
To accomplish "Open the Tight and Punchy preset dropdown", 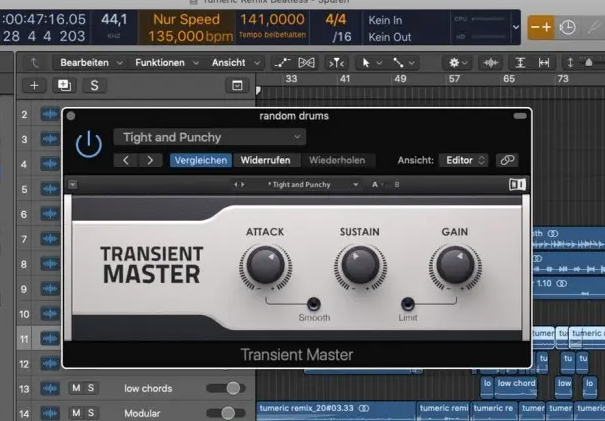I will 210,137.
